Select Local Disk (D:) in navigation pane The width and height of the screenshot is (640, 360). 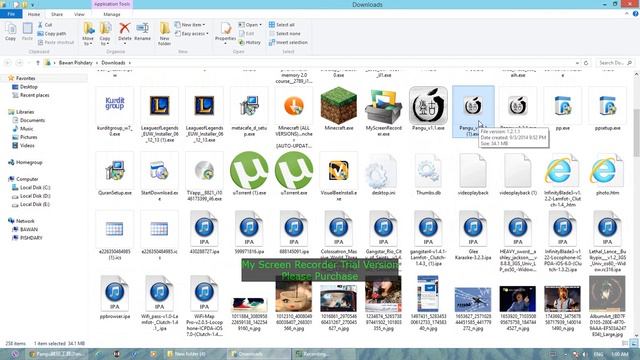click(x=35, y=196)
